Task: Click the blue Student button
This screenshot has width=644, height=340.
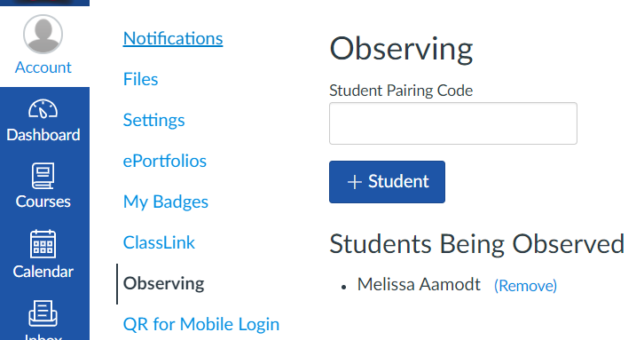Action: pyautogui.click(x=387, y=182)
